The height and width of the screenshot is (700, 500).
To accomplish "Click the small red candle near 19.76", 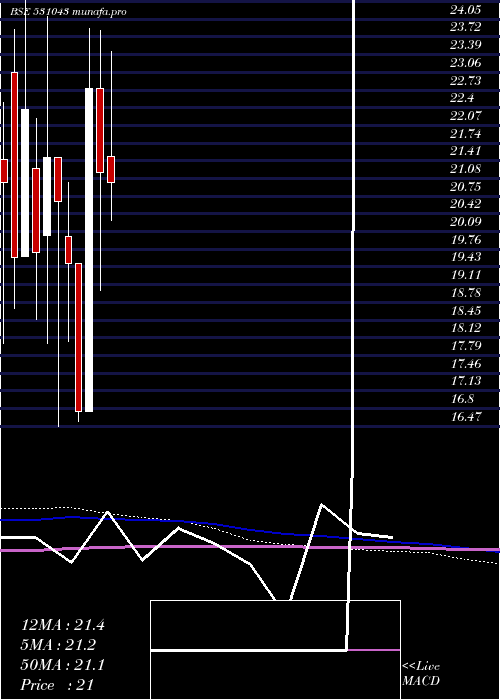I will click(68, 250).
